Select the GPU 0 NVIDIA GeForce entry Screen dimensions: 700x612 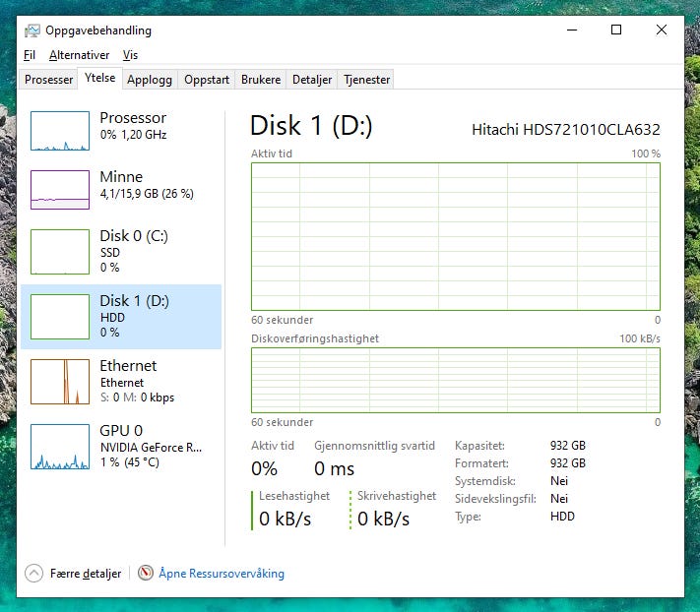(121, 447)
